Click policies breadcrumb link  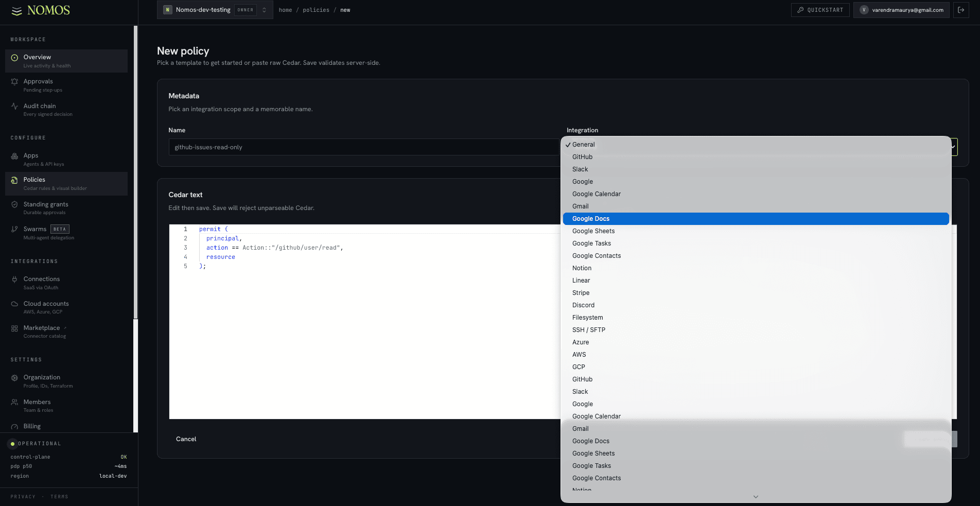click(x=316, y=10)
